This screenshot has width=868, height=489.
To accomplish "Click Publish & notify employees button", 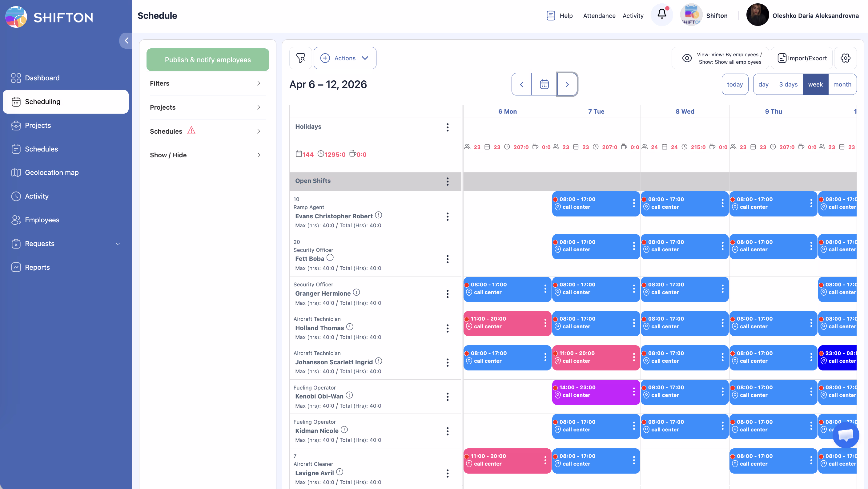I will pyautogui.click(x=207, y=60).
